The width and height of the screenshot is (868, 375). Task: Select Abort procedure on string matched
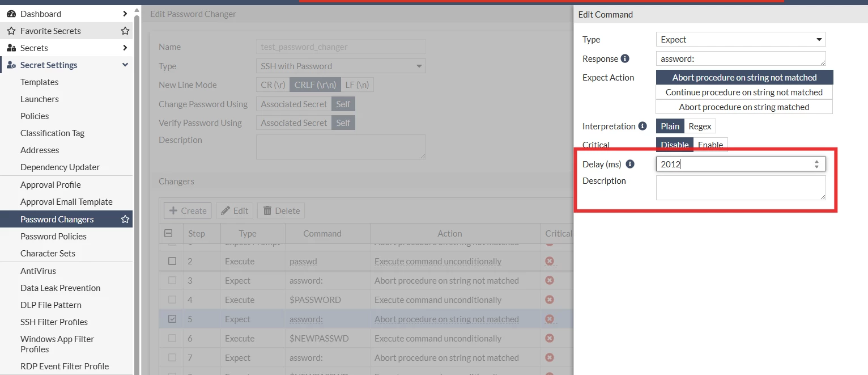pyautogui.click(x=744, y=107)
